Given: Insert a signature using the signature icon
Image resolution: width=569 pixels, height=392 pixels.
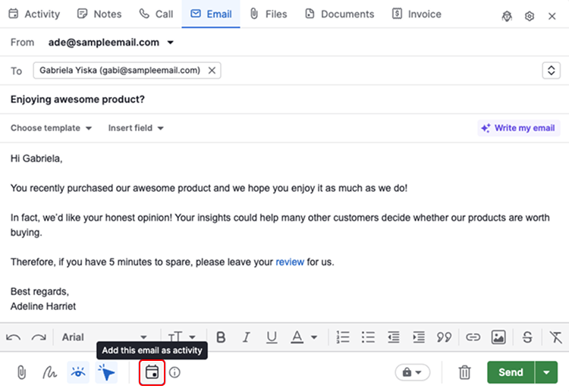Looking at the screenshot, I should coord(49,372).
